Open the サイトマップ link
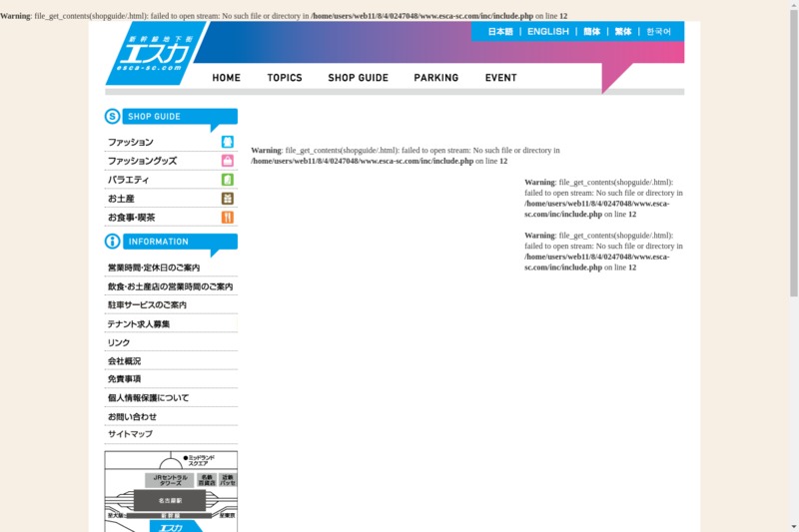Viewport: 799px width, 532px height. 130,434
